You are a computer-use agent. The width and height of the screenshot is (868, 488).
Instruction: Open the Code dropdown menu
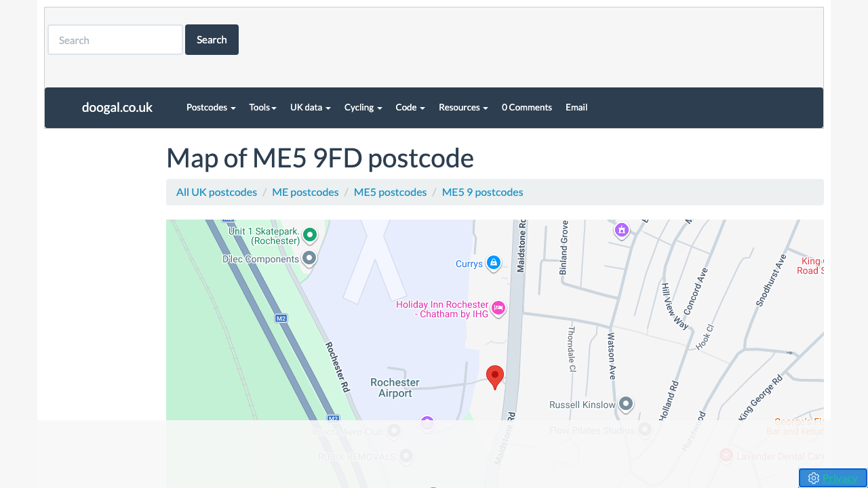pos(410,107)
